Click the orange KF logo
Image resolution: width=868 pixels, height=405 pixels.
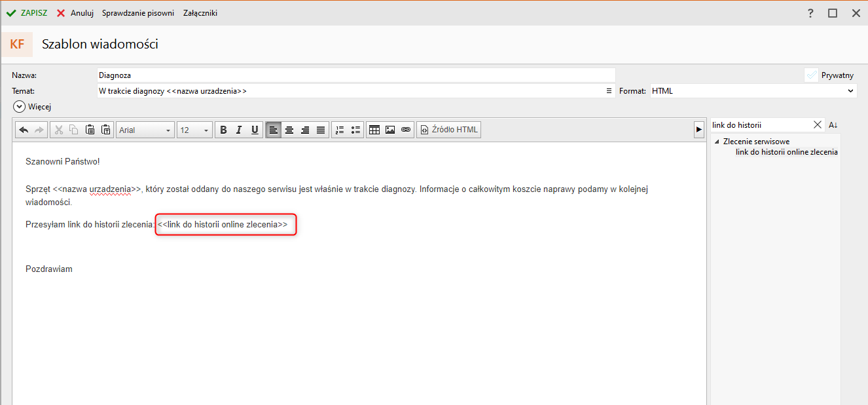17,45
